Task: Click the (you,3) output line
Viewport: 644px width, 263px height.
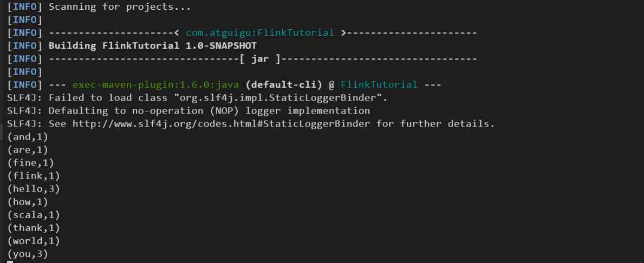Action: pyautogui.click(x=28, y=254)
